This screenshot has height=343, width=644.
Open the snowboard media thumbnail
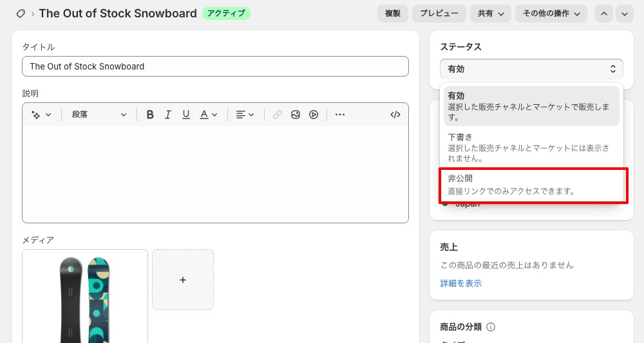tap(85, 296)
